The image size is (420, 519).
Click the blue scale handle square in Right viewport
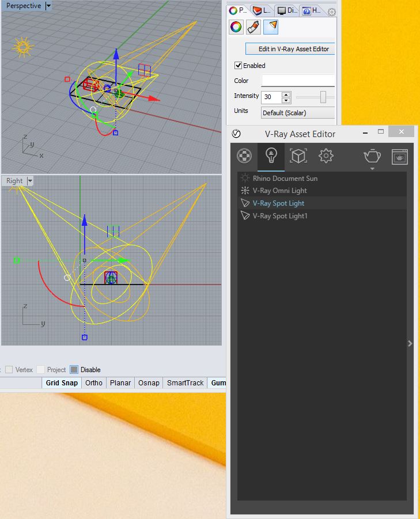tap(84, 338)
